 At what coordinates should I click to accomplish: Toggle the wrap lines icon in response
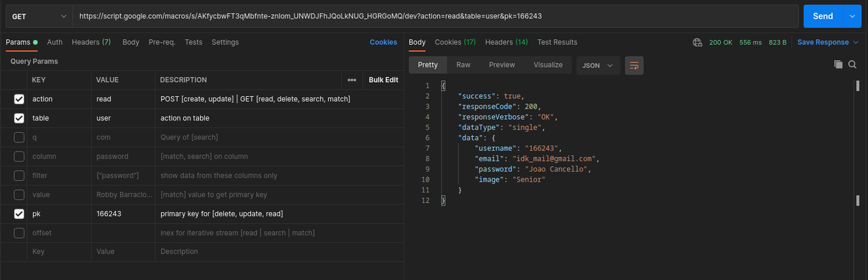click(634, 65)
